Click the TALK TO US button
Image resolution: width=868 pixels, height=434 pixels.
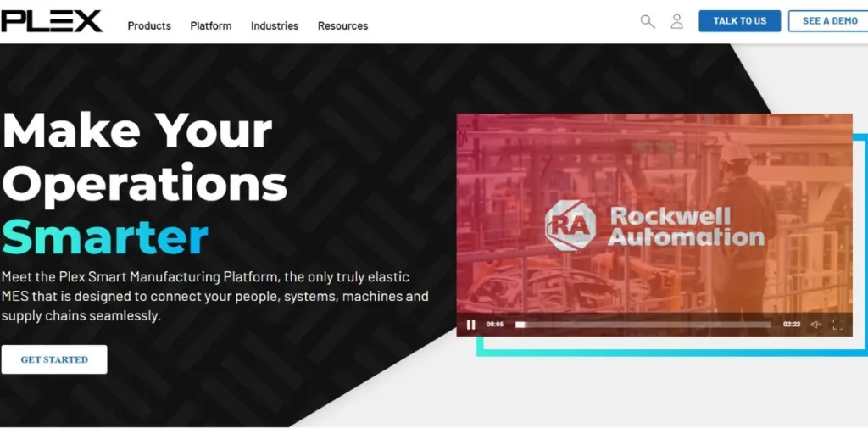(739, 21)
